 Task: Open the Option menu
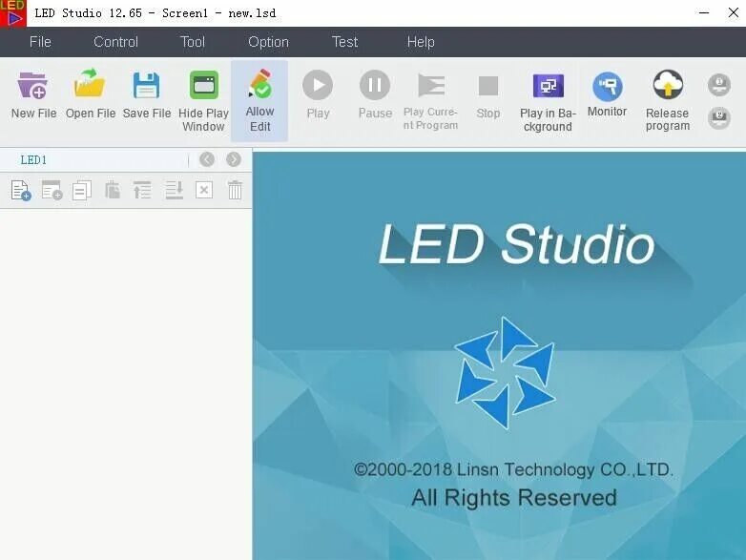pyautogui.click(x=268, y=42)
